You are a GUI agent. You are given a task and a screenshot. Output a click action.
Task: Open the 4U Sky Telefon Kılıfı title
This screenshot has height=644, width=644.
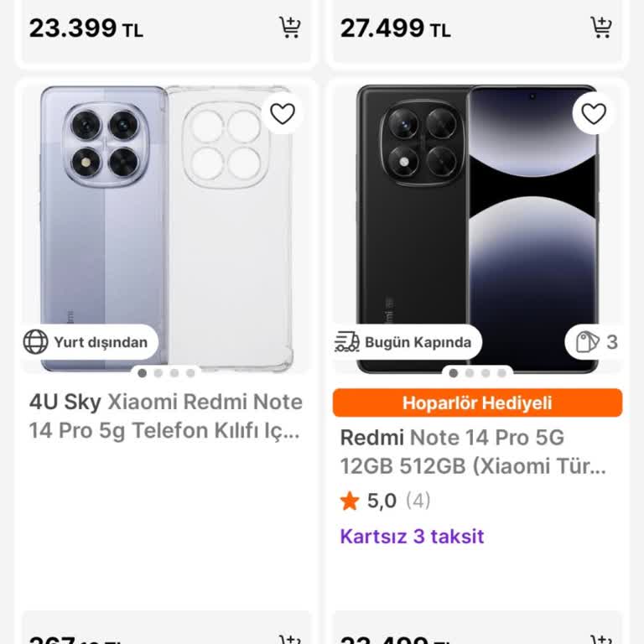click(x=166, y=417)
